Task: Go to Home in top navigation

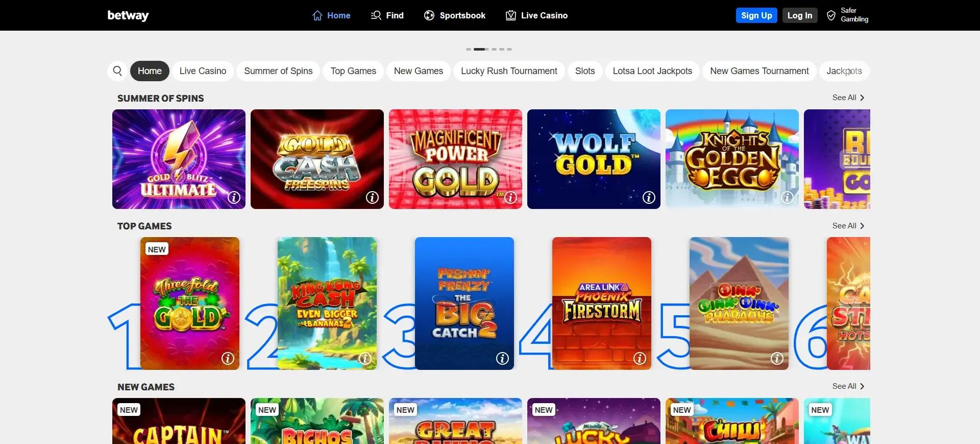Action: pos(331,15)
